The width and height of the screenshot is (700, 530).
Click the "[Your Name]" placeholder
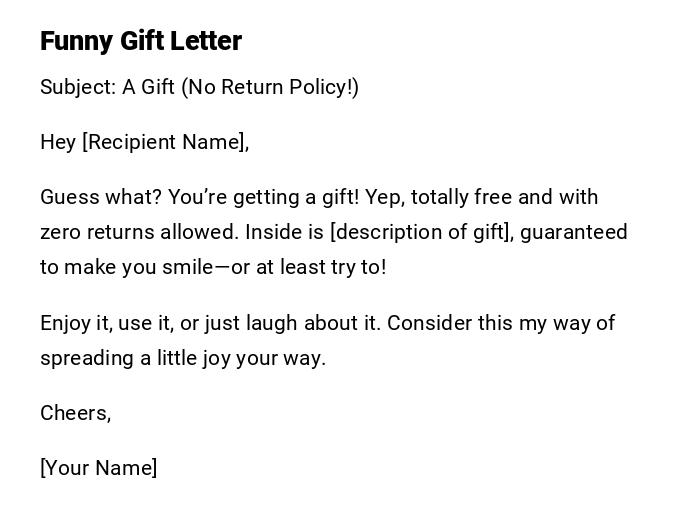[98, 468]
